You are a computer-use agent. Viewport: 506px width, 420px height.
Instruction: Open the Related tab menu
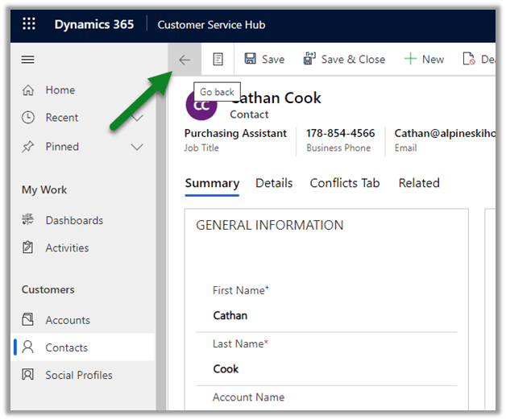[419, 183]
